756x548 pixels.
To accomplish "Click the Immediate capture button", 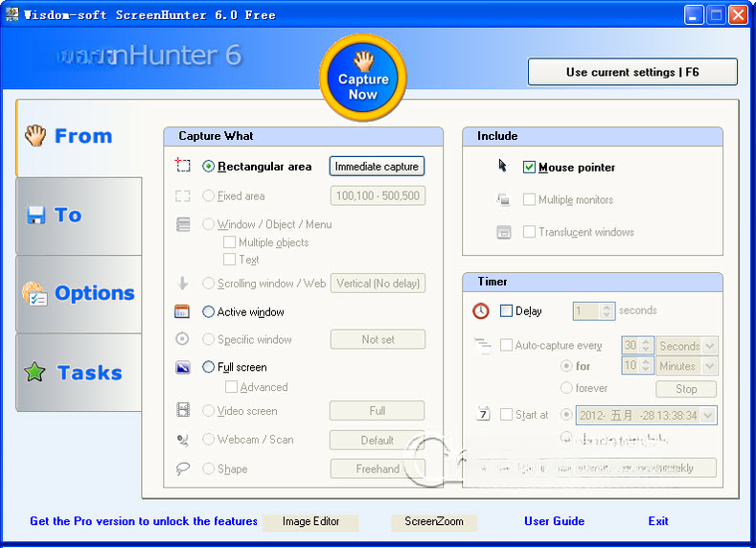I will pyautogui.click(x=377, y=167).
